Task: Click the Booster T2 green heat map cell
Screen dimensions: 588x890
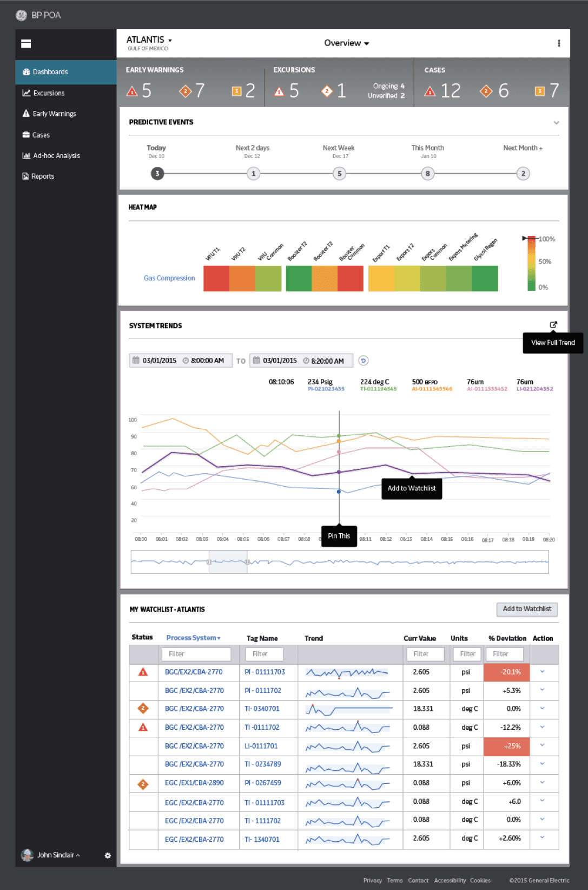Action: point(299,279)
